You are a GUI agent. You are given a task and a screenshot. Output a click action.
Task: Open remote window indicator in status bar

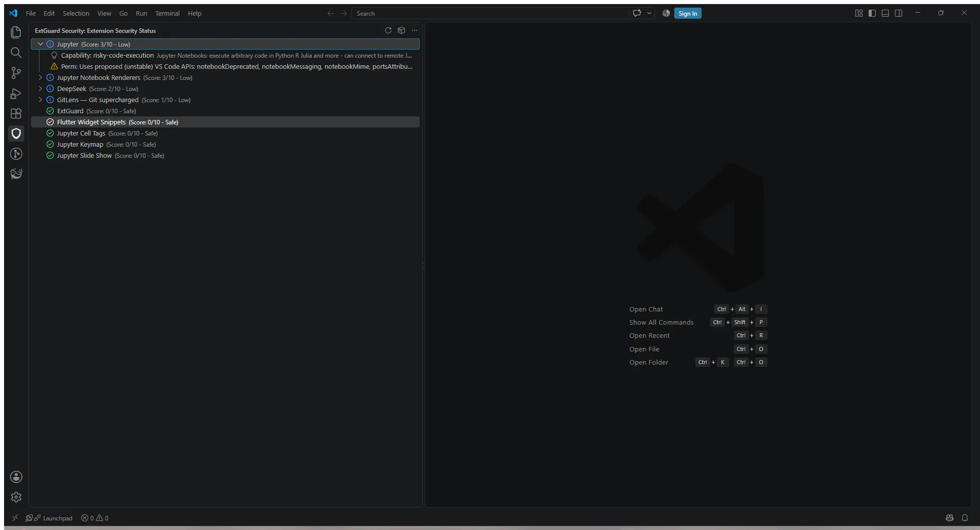click(x=15, y=518)
